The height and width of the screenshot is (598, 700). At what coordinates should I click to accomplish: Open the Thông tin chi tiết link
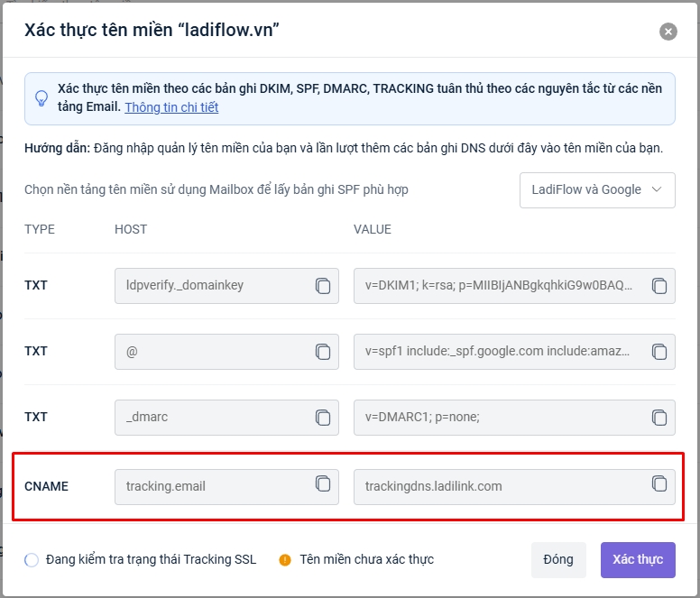point(171,107)
